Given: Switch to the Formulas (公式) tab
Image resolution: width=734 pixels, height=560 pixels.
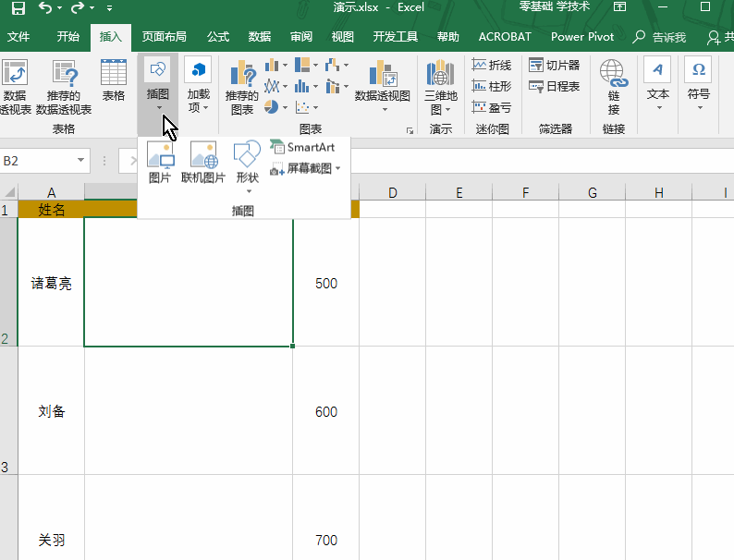Looking at the screenshot, I should point(218,37).
